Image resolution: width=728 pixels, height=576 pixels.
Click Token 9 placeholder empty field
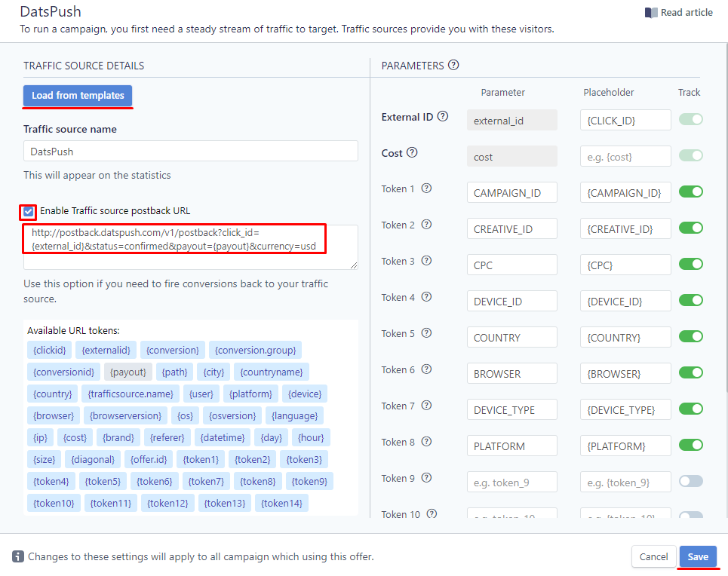pyautogui.click(x=625, y=482)
